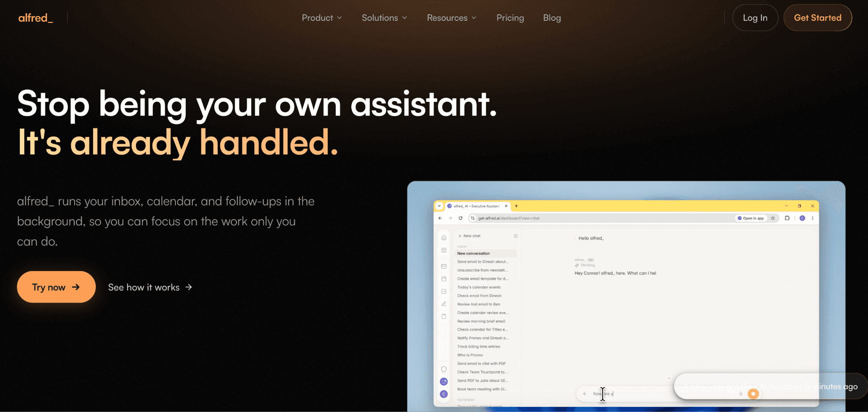Click the demo browser address bar URL
This screenshot has width=868, height=412.
click(509, 218)
